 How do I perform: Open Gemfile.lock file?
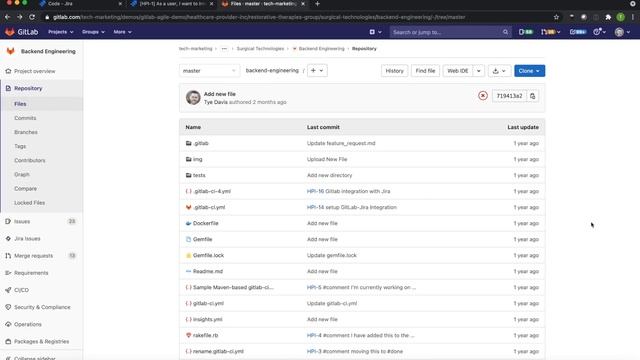click(x=208, y=255)
